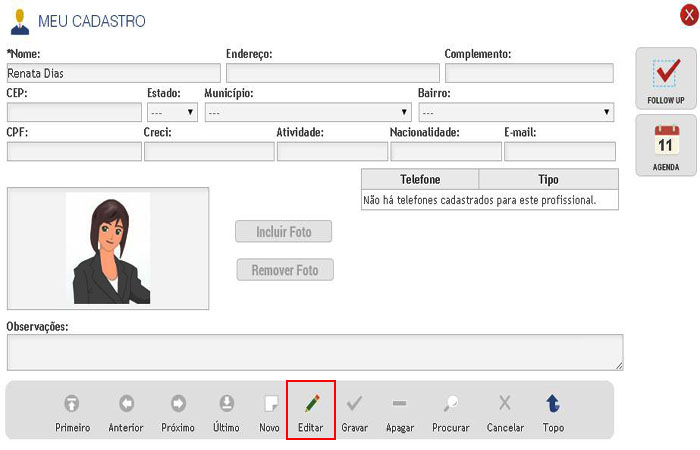The width and height of the screenshot is (700, 450).
Task: Jump to Último record
Action: point(227,404)
